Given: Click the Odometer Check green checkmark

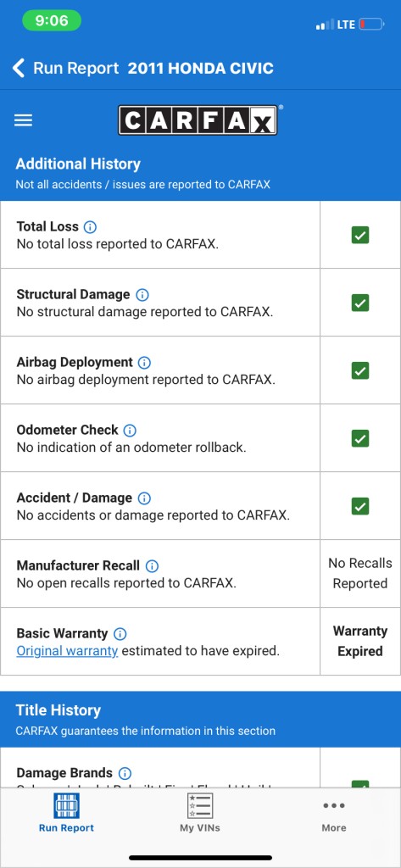Looking at the screenshot, I should (x=360, y=438).
